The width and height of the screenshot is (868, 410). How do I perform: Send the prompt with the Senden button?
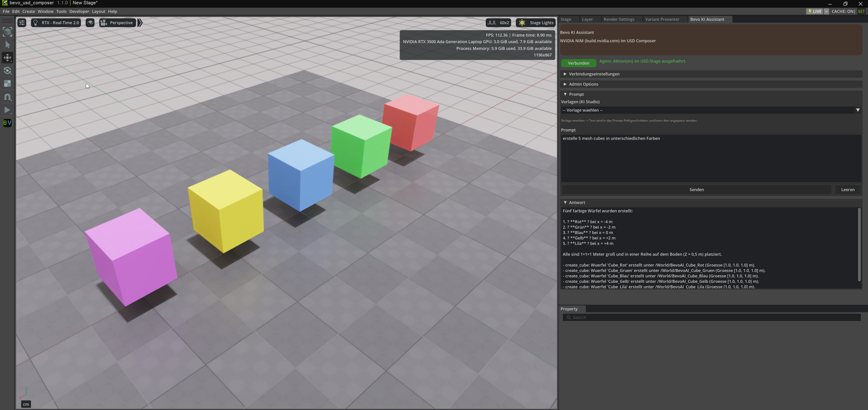tap(696, 190)
